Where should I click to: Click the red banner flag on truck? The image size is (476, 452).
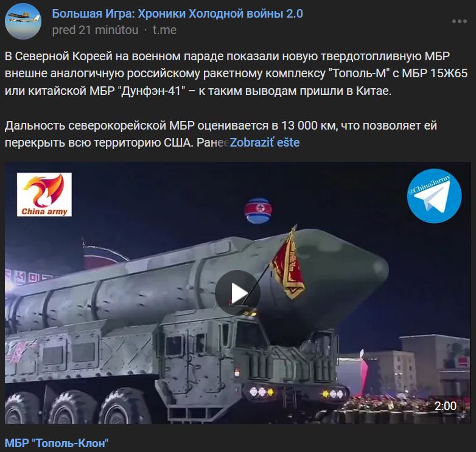tap(288, 263)
